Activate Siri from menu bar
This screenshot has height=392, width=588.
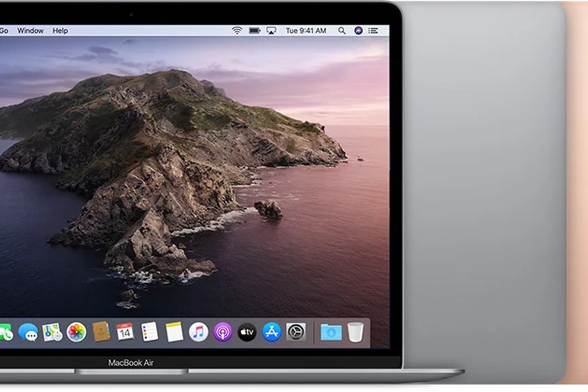point(359,30)
